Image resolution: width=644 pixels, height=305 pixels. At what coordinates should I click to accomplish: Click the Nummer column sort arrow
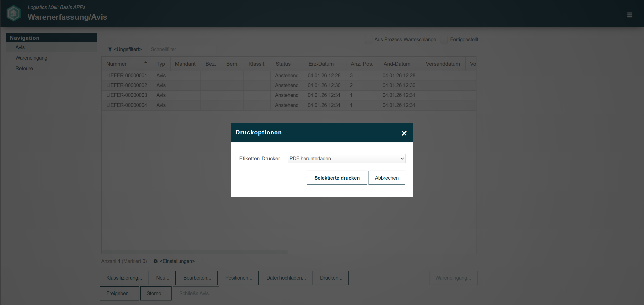[x=145, y=62]
